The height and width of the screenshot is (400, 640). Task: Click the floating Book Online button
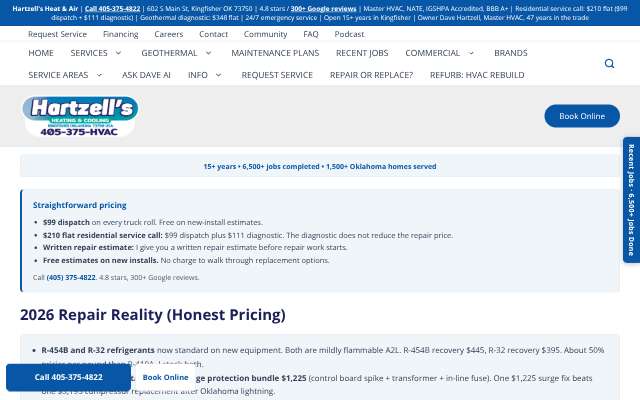(x=165, y=377)
